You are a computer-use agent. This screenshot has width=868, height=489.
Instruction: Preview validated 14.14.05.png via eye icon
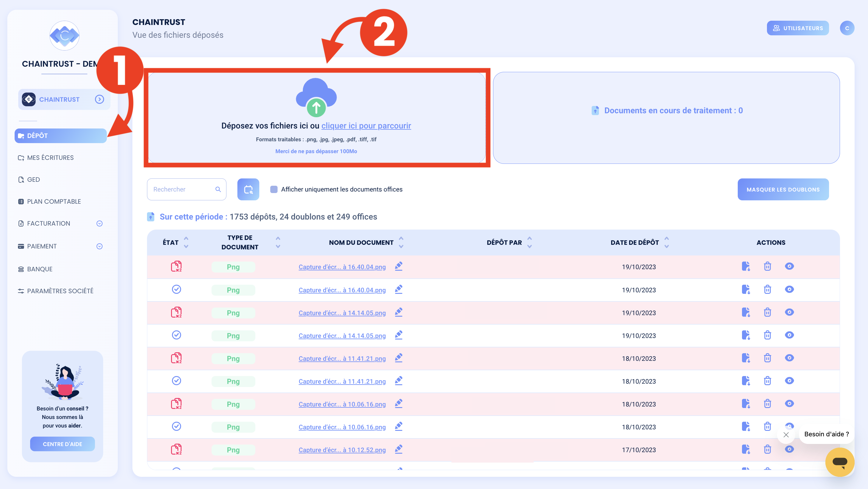pos(789,335)
